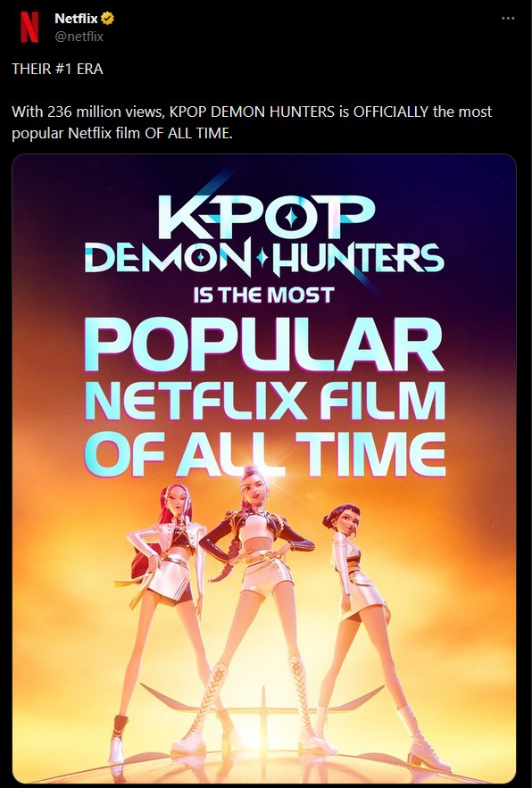This screenshot has height=788, width=532.
Task: Click the gold verified badge beside Netflix
Action: 107,19
